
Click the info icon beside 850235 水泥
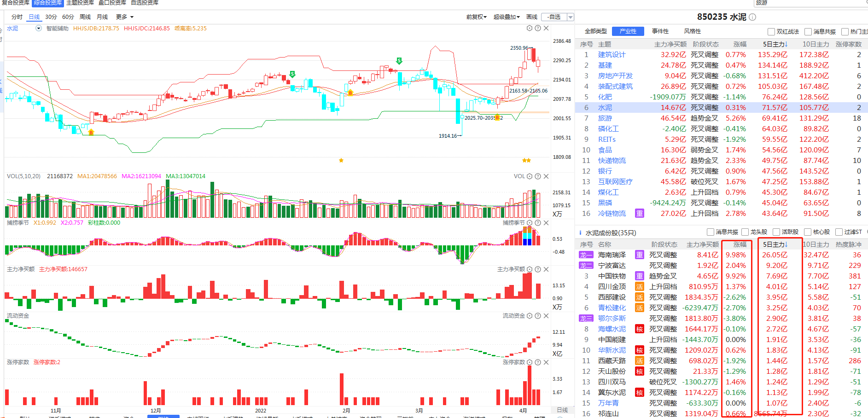click(x=752, y=17)
